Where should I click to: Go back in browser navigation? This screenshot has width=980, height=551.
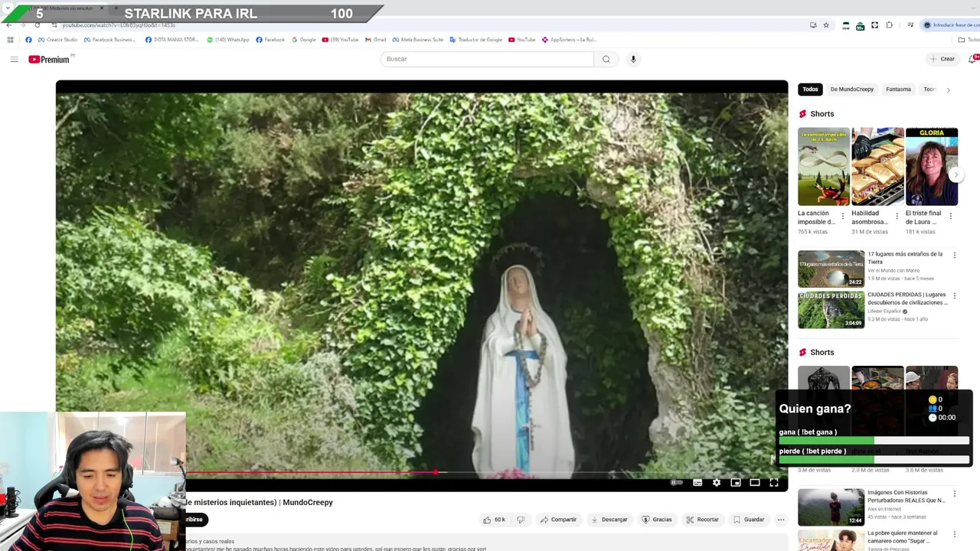[8, 25]
